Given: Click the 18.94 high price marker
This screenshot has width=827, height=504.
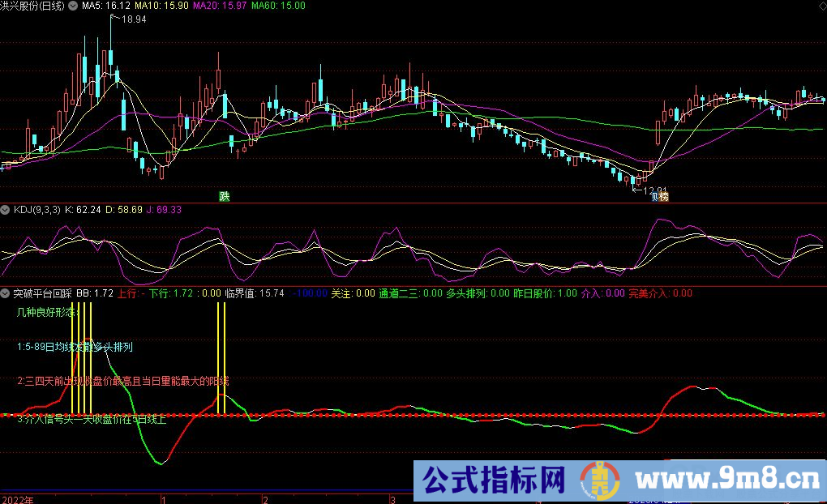Looking at the screenshot, I should click(x=134, y=19).
